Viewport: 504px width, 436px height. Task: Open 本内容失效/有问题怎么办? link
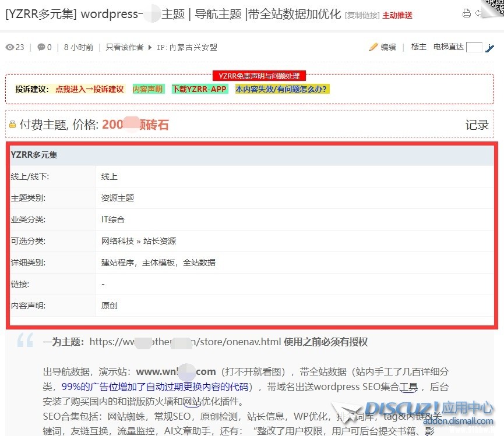point(282,89)
